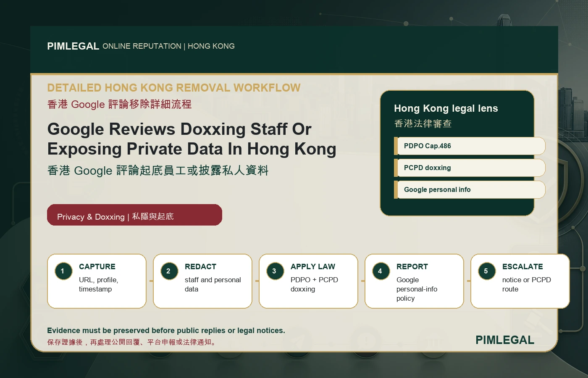This screenshot has height=378, width=588.
Task: Click the step 2 number circle
Action: click(x=169, y=271)
